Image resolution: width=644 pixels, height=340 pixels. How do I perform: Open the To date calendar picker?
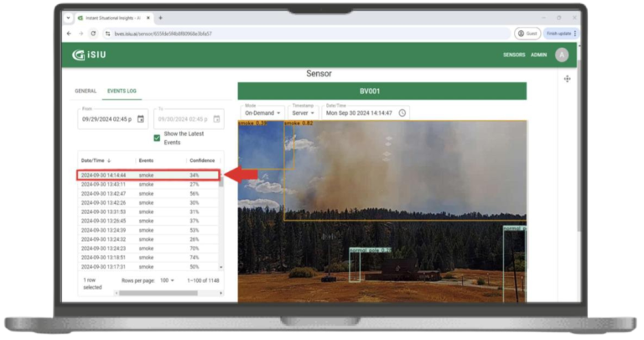(216, 119)
